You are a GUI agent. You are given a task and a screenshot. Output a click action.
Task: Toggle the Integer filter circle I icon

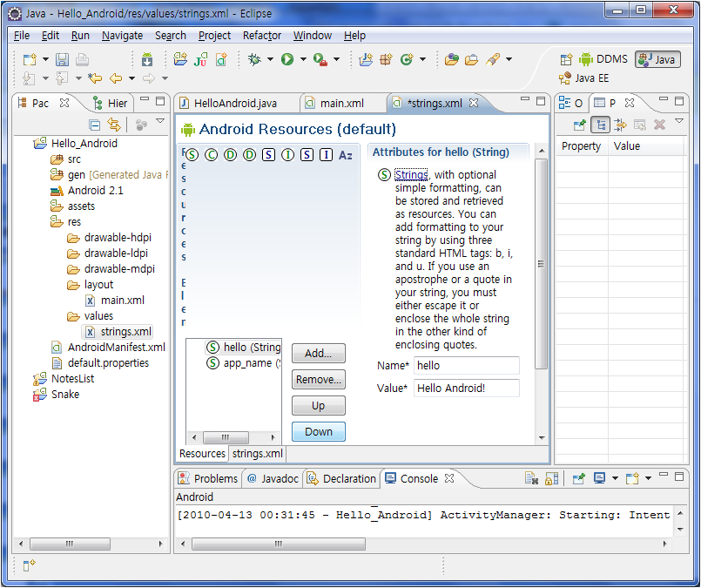(287, 155)
